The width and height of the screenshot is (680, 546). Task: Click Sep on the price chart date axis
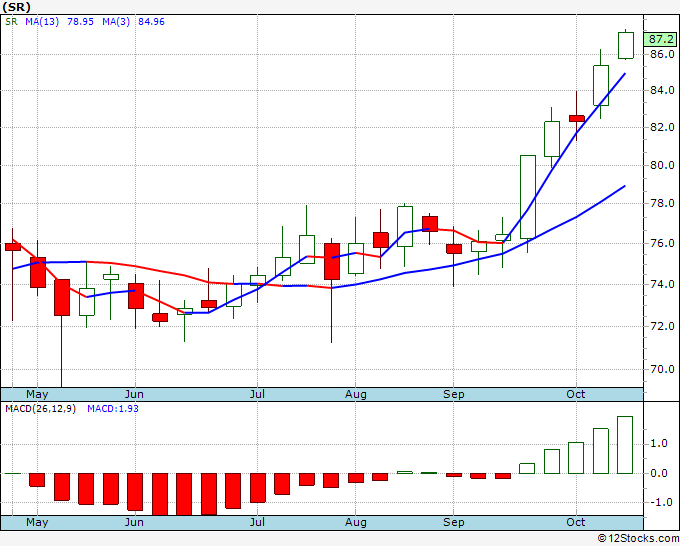click(454, 395)
